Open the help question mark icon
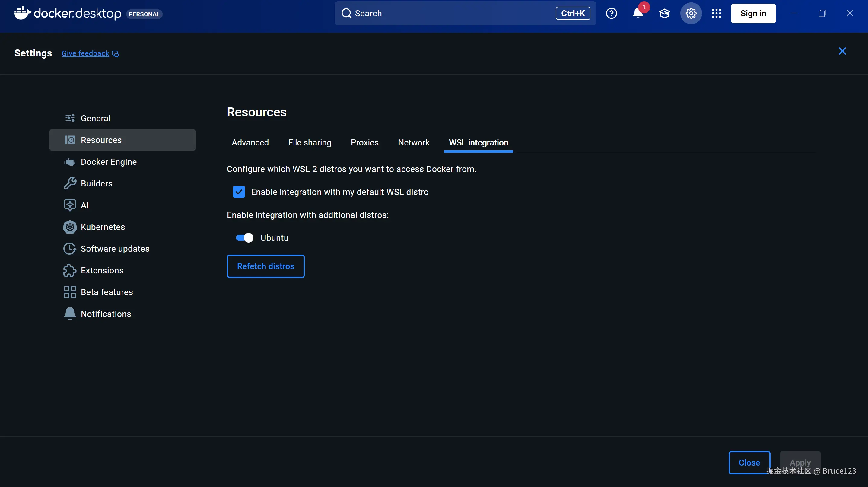868x487 pixels. point(611,14)
